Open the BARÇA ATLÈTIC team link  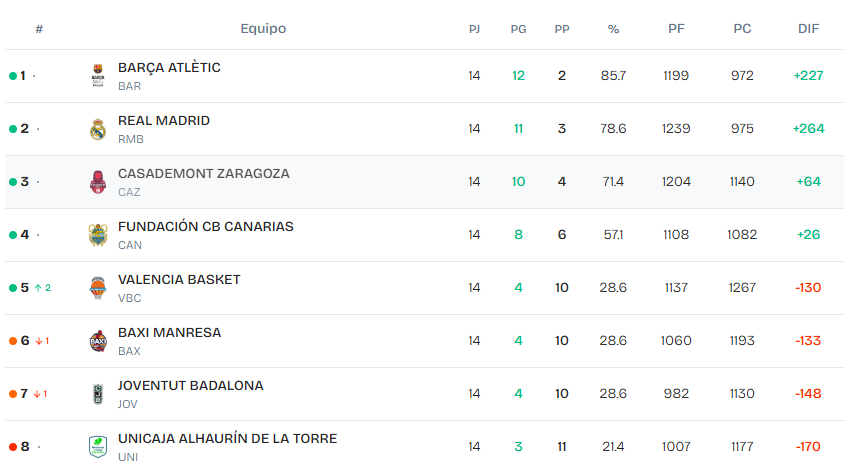coord(169,68)
